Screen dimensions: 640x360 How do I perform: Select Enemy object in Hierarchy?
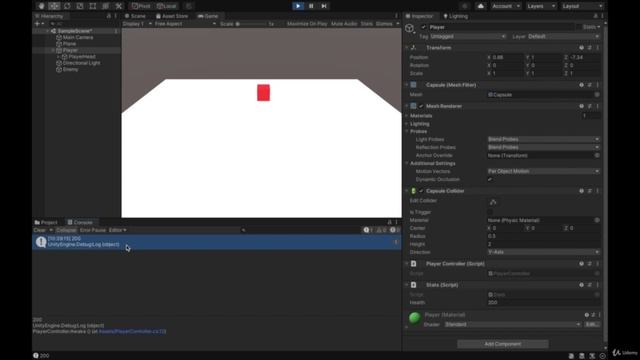[x=70, y=69]
